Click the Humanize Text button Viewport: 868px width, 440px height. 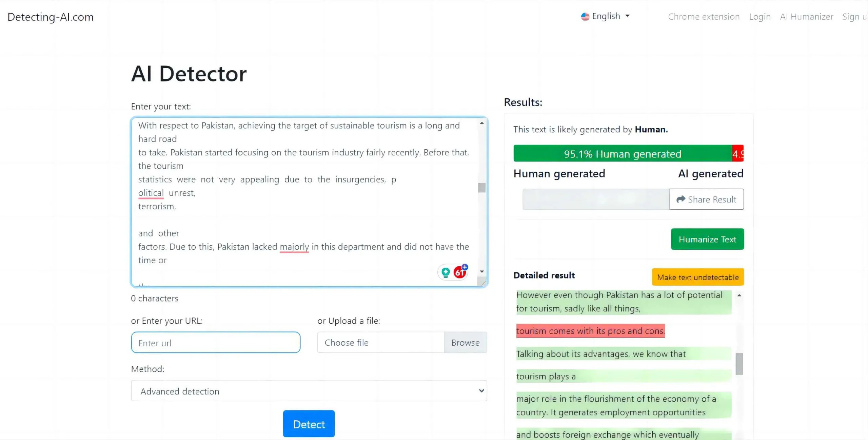tap(708, 239)
